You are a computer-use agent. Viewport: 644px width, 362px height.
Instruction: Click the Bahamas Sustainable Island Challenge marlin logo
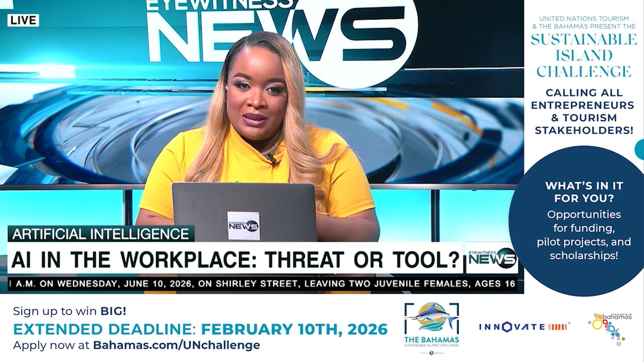point(431,325)
